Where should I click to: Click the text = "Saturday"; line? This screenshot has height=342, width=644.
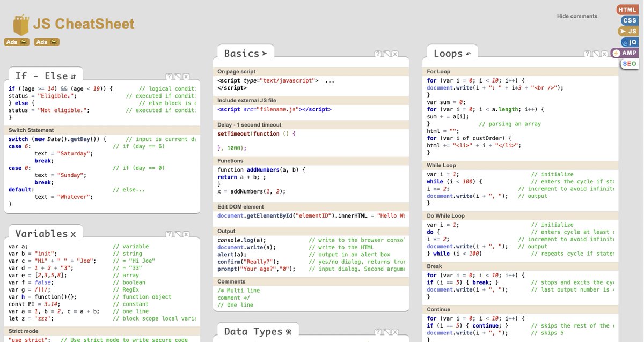point(64,153)
